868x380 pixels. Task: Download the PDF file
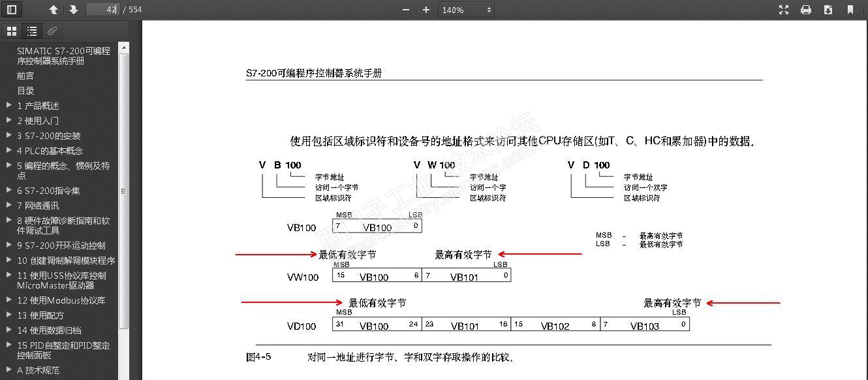coord(828,10)
